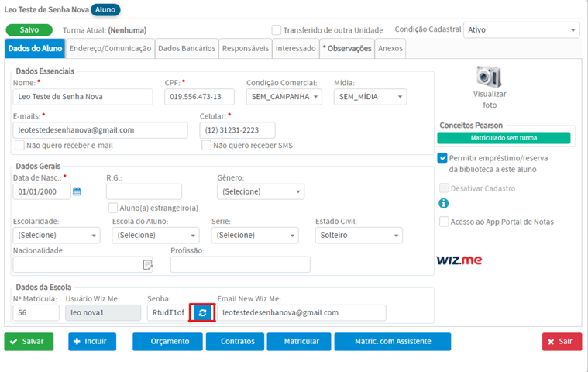The image size is (588, 372).
Task: Expand the Gênero dropdown
Action: pos(260,191)
